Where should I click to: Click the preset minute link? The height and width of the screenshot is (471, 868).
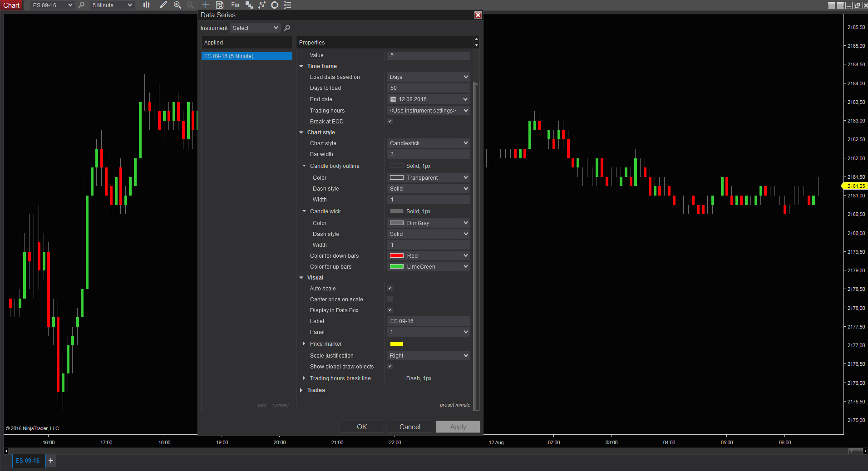pyautogui.click(x=455, y=405)
